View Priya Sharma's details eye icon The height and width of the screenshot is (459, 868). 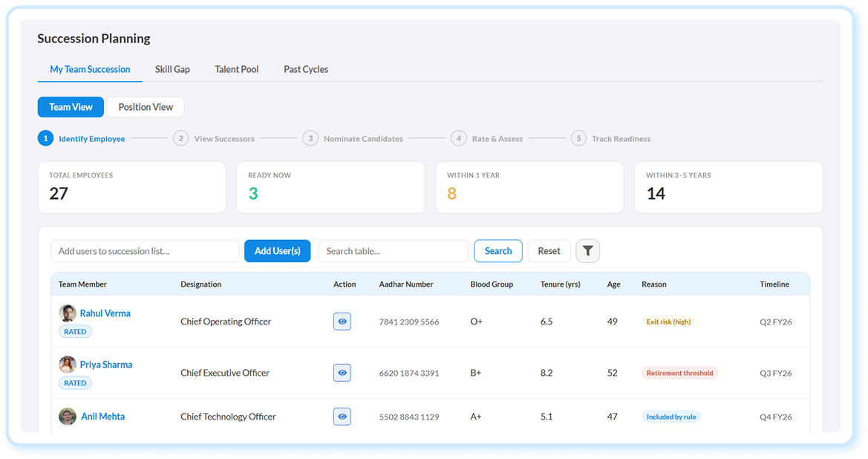[342, 373]
